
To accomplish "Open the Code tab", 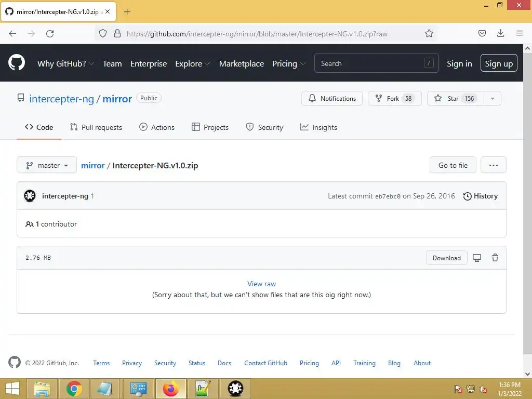I will [38, 127].
